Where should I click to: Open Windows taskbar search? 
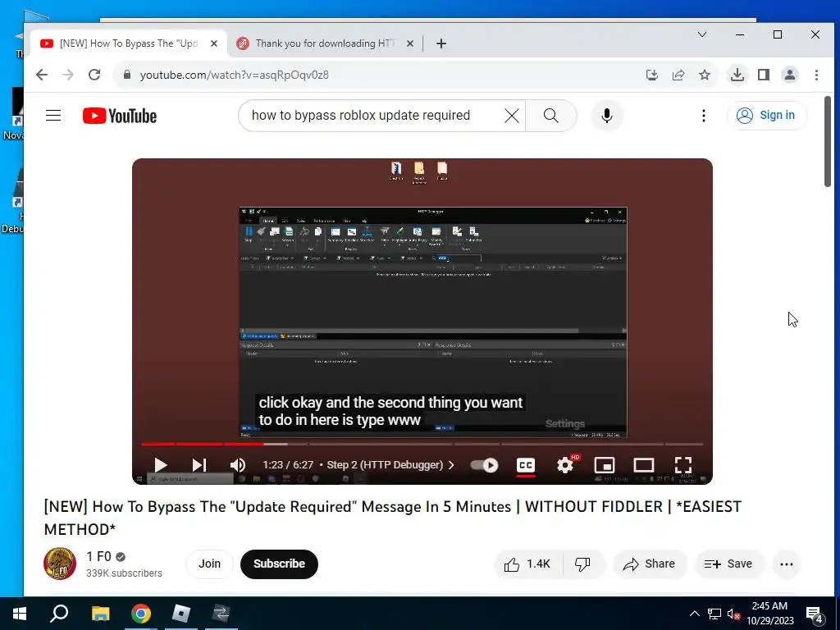[59, 614]
